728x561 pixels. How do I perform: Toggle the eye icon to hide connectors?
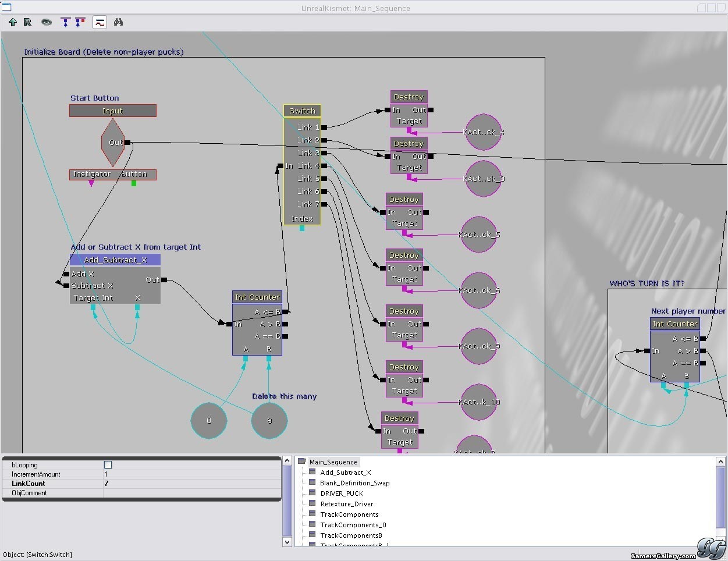47,22
